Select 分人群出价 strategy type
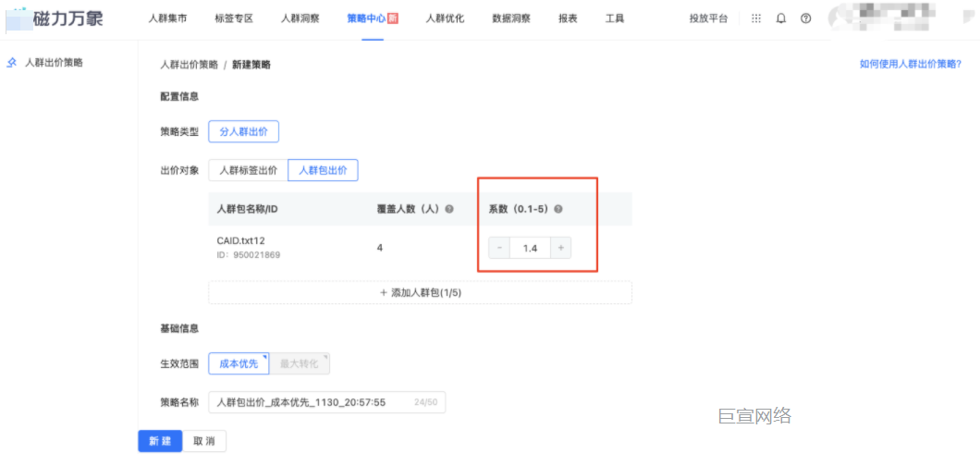Screen dimensions: 980x454 point(244,132)
